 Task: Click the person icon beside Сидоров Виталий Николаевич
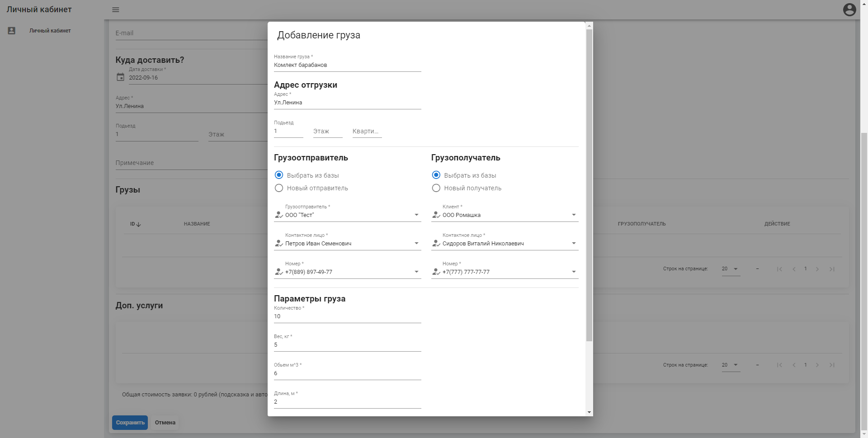[x=436, y=244]
